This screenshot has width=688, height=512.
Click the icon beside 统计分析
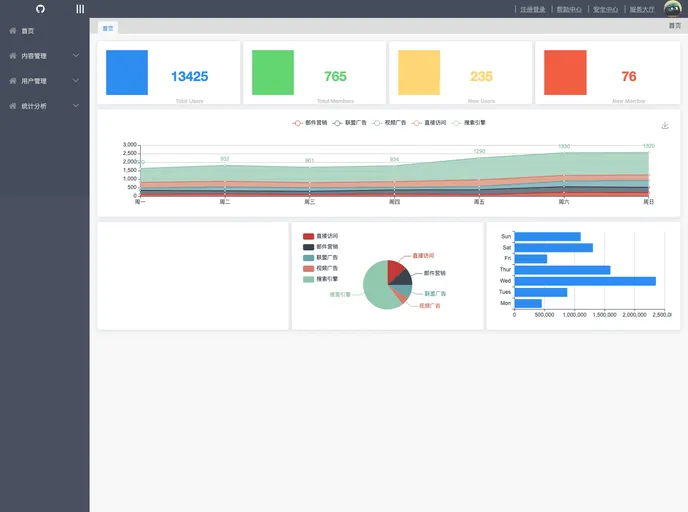[x=13, y=106]
